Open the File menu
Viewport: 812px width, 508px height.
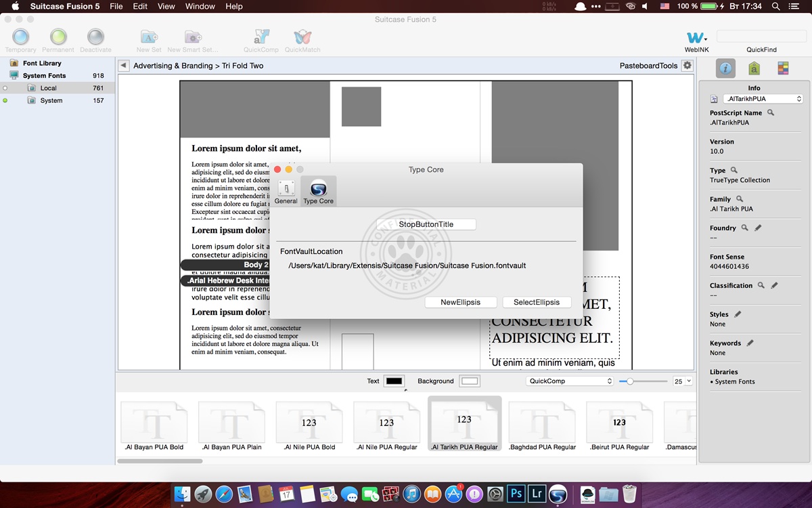[x=116, y=6]
